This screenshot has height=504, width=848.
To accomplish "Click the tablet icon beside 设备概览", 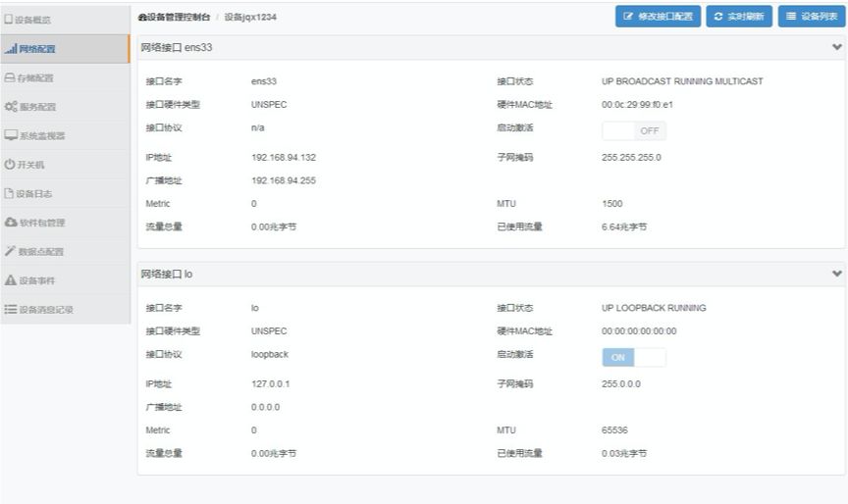I will point(8,20).
